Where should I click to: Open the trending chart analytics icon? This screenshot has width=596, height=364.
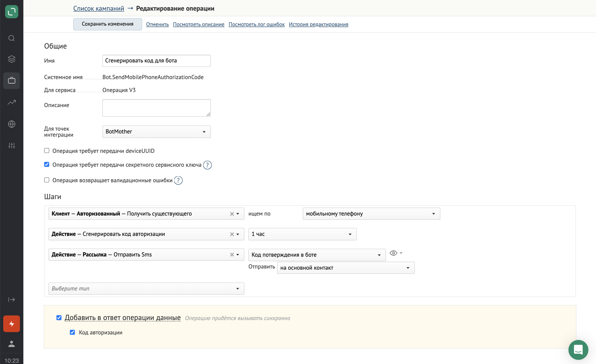click(12, 102)
